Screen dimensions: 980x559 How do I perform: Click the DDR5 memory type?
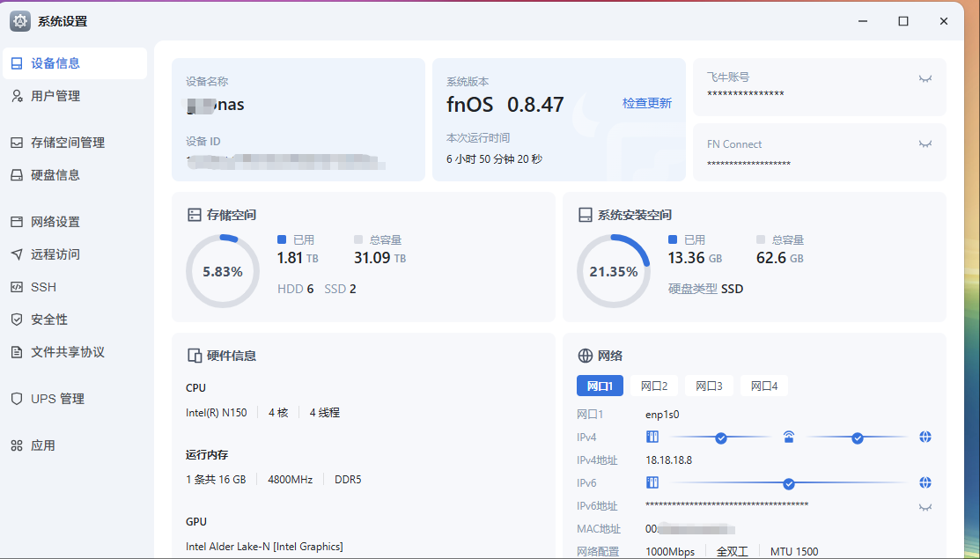[348, 480]
